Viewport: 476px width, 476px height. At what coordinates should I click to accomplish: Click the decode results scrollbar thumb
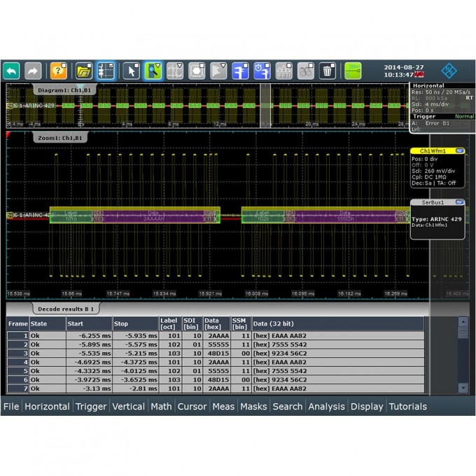pos(463,332)
